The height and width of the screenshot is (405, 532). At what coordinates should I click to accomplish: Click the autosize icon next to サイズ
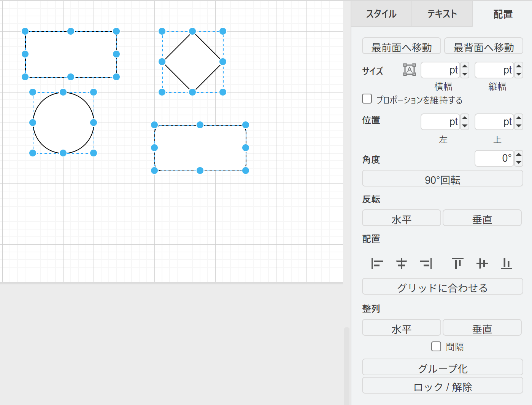(408, 70)
